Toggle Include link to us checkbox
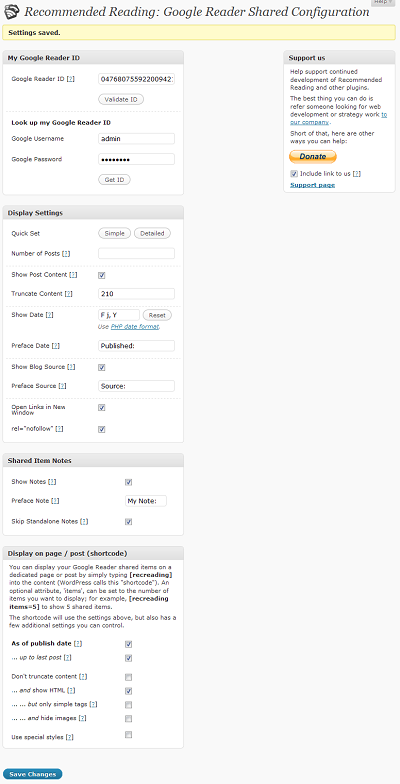The height and width of the screenshot is (784, 400). [x=294, y=174]
